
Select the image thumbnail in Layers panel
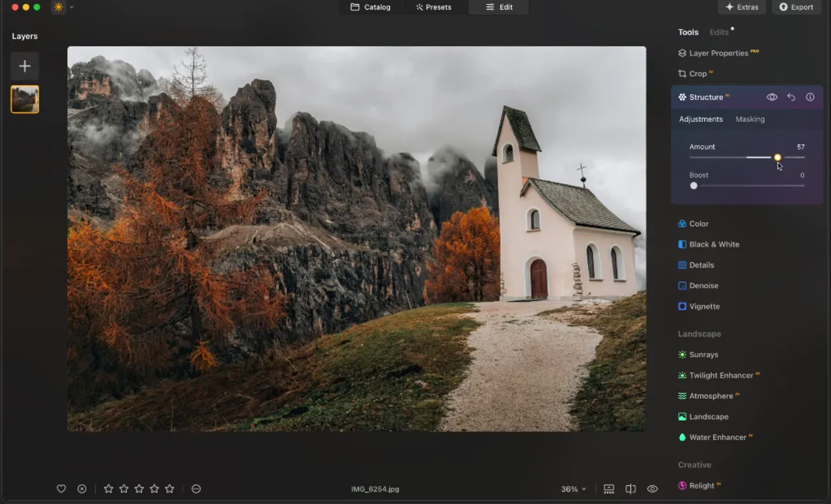(25, 99)
